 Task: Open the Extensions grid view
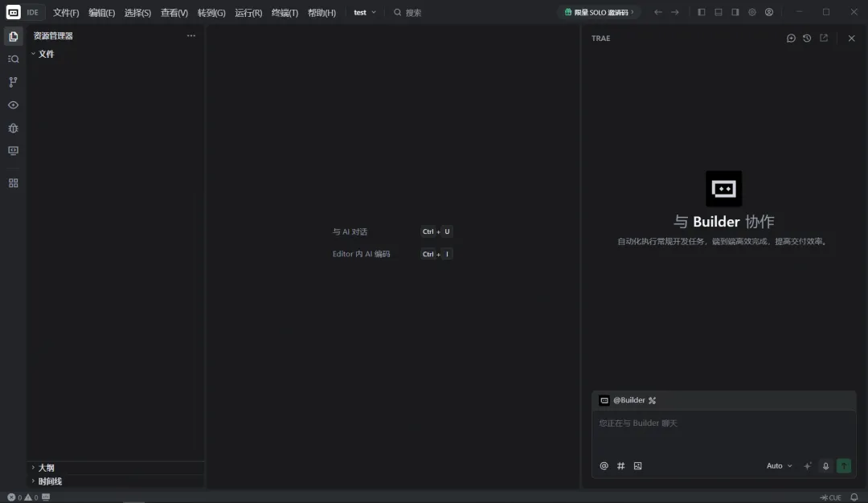pos(14,183)
